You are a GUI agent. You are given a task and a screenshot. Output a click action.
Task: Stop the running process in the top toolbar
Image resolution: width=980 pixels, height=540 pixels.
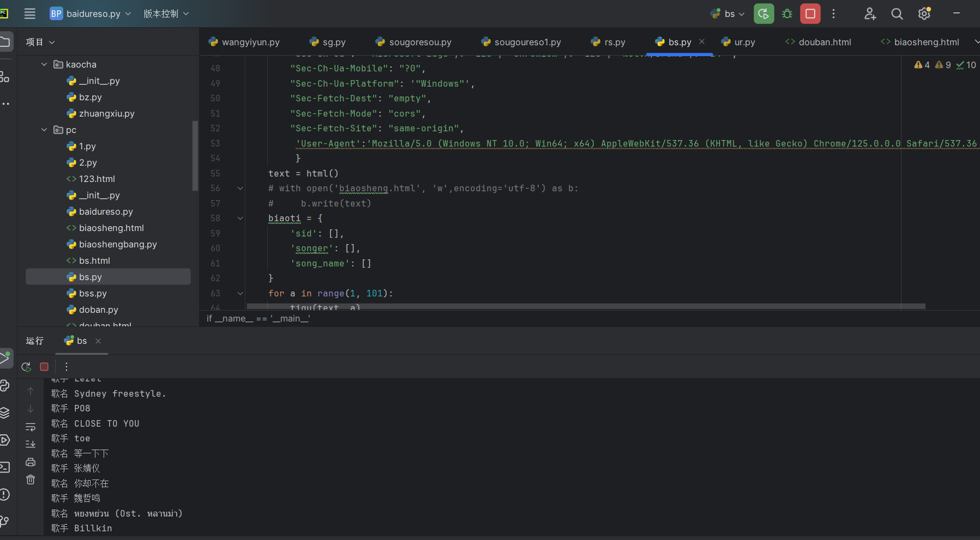(810, 14)
